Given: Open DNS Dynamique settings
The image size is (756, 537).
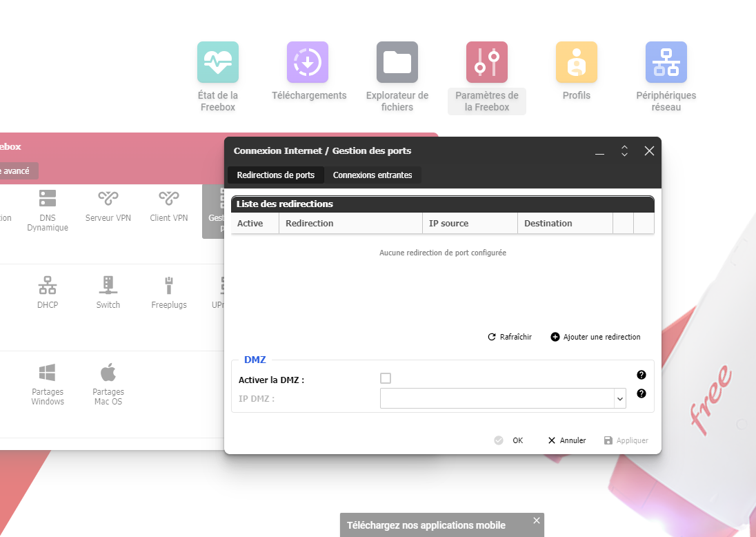Looking at the screenshot, I should click(x=47, y=211).
